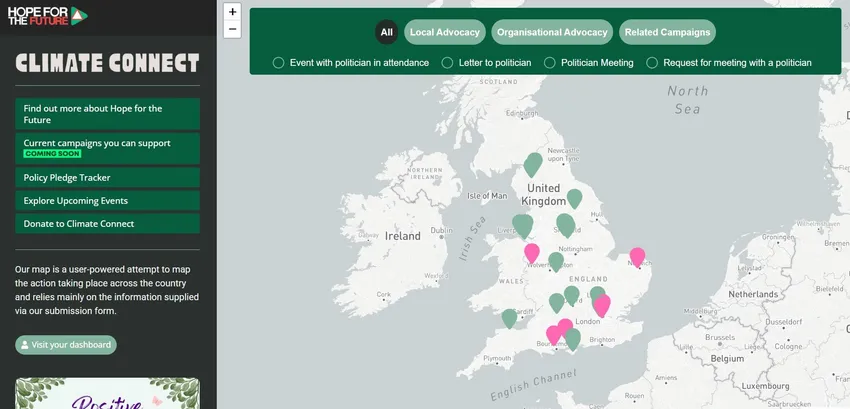The height and width of the screenshot is (409, 850).
Task: Select 'Event with politician in attendance' radio option
Action: tap(279, 62)
